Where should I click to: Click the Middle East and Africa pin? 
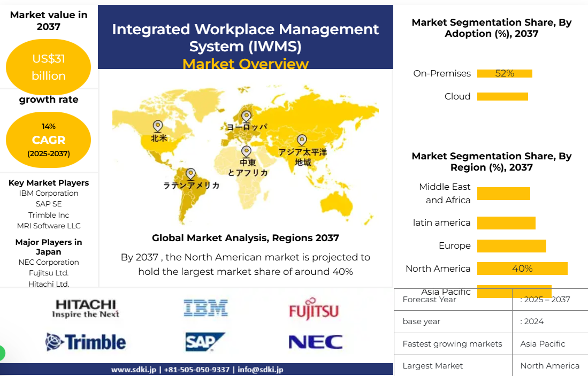coord(246,152)
